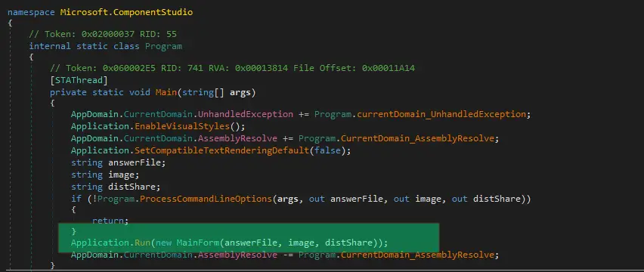
Task: Click distShare in its string declaration
Action: pos(132,187)
